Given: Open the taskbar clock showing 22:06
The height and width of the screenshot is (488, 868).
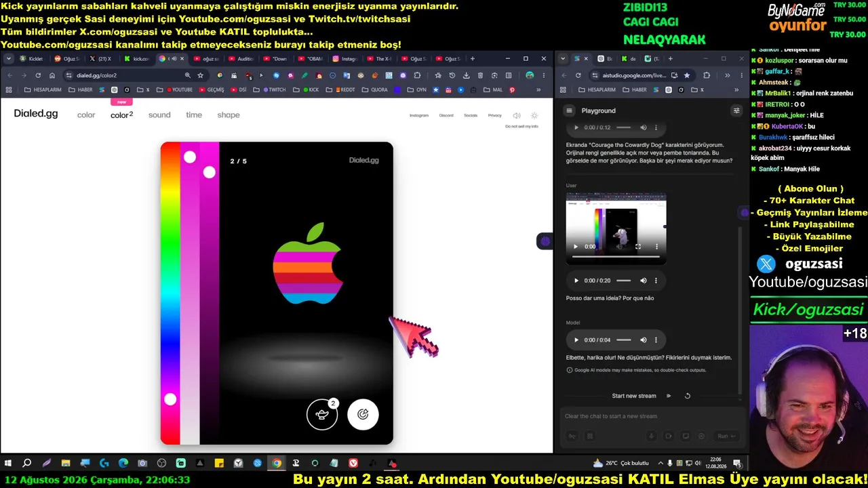Looking at the screenshot, I should pyautogui.click(x=716, y=464).
